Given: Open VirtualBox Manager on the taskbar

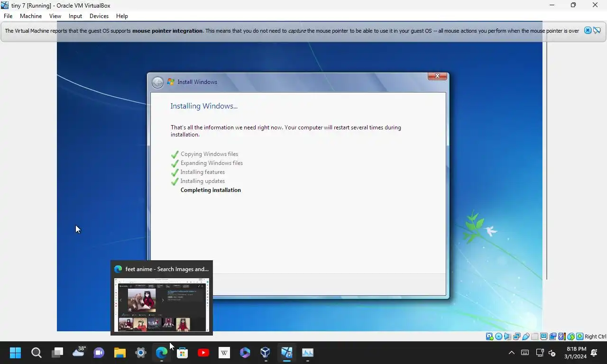Looking at the screenshot, I should [x=266, y=353].
